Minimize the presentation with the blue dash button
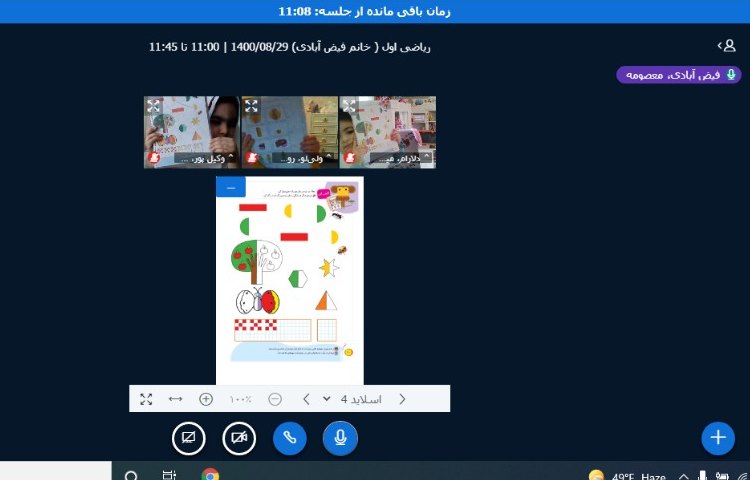 coord(231,187)
